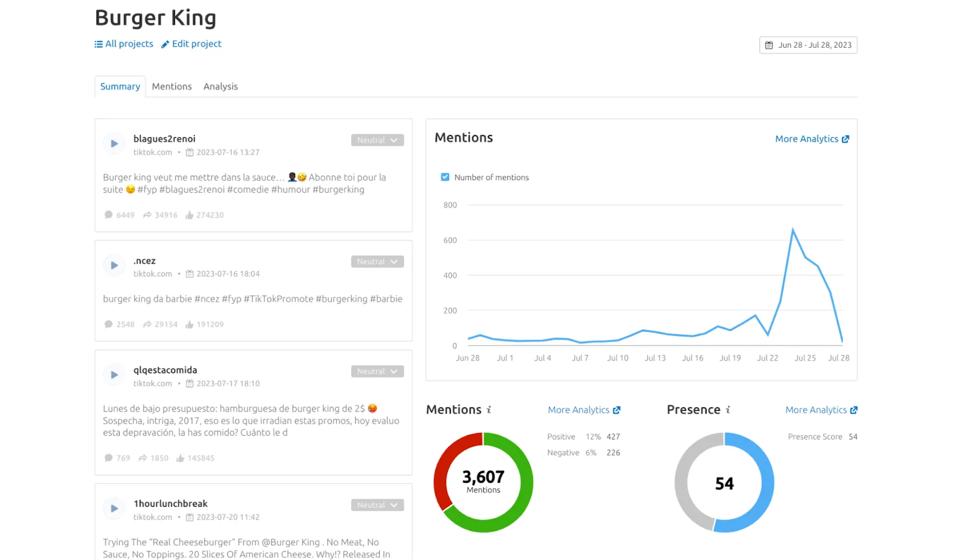The width and height of the screenshot is (959, 560).
Task: Switch to the Mentions tab
Action: coord(171,86)
